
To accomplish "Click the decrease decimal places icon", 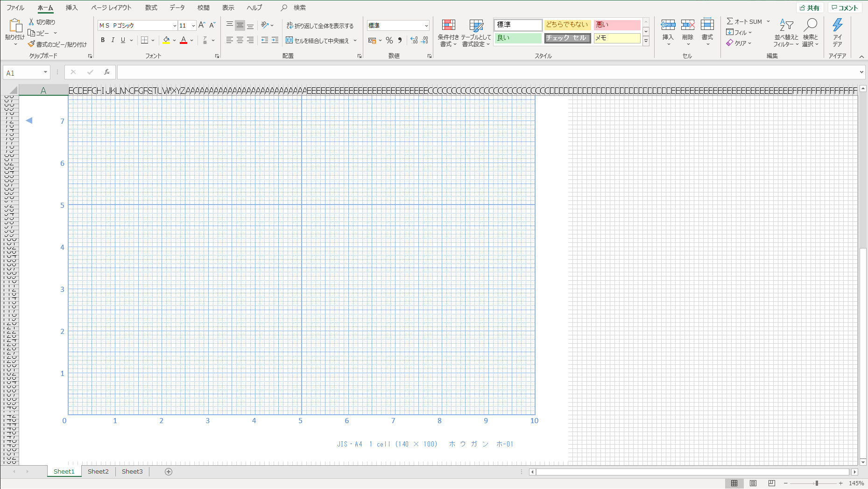I will (x=424, y=41).
